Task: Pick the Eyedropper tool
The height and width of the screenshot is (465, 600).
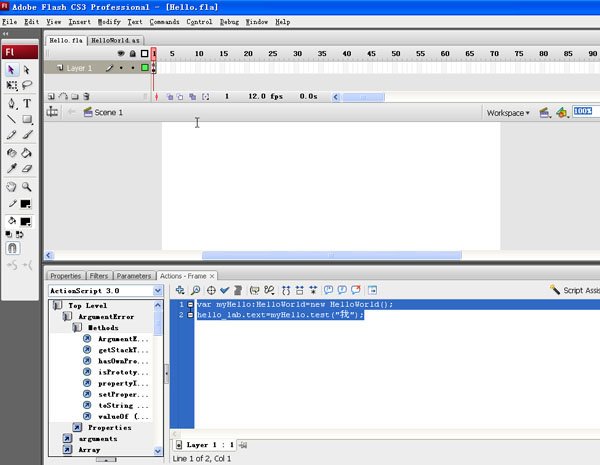Action: tap(11, 169)
